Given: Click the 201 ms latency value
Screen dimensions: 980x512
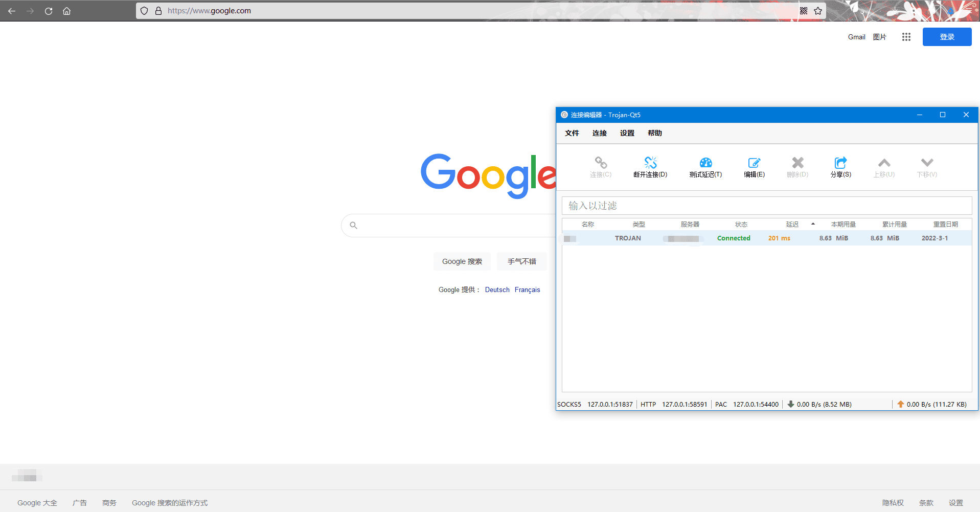Looking at the screenshot, I should click(779, 238).
